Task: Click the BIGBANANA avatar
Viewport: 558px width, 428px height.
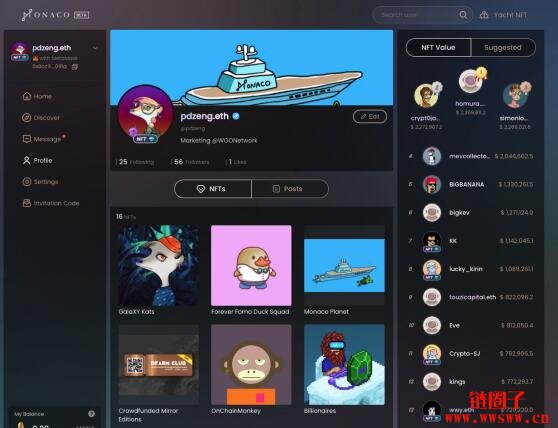Action: [x=432, y=184]
